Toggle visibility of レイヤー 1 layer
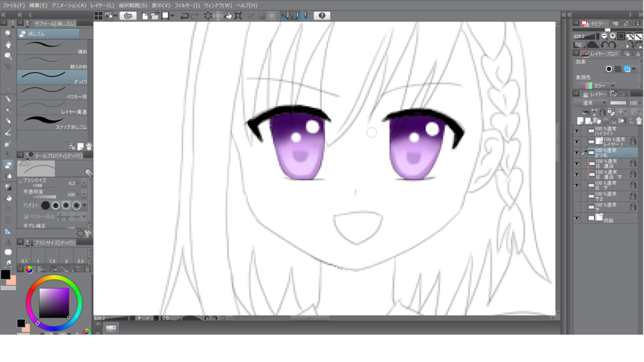The image size is (644, 362). 577,142
